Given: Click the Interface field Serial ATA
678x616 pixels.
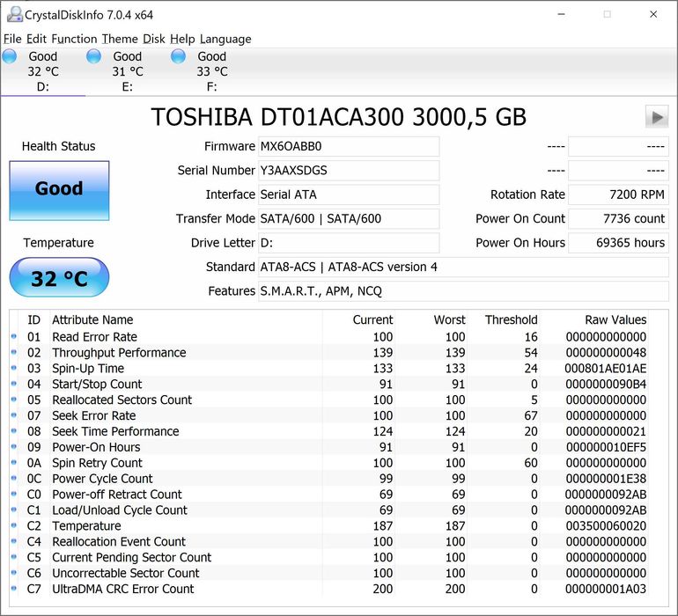Looking at the screenshot, I should (349, 195).
